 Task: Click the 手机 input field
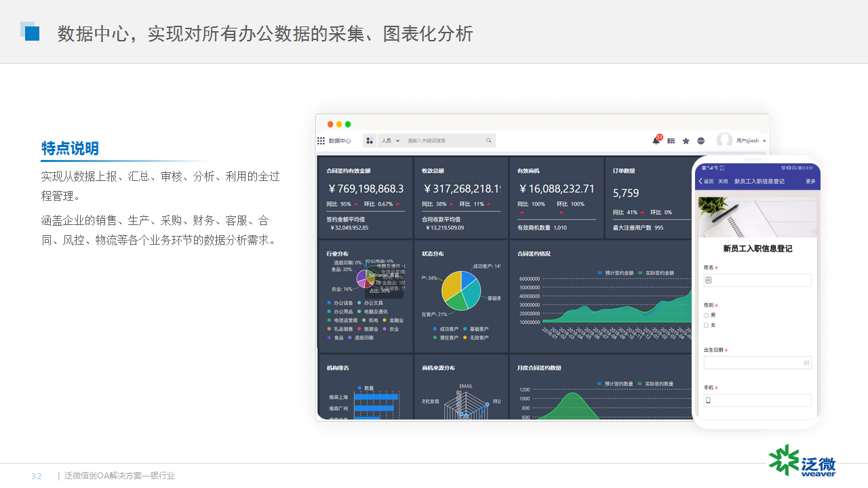(757, 401)
